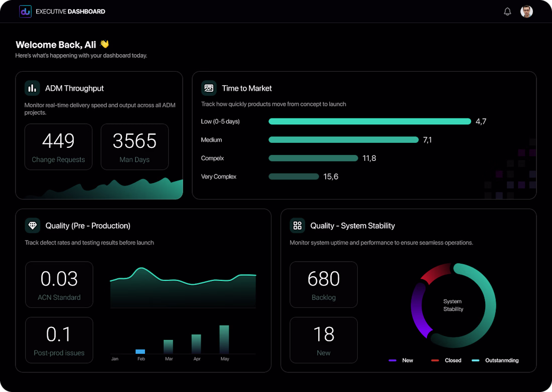552x392 pixels.
Task: Click the red Closed legend swatch
Action: point(435,360)
